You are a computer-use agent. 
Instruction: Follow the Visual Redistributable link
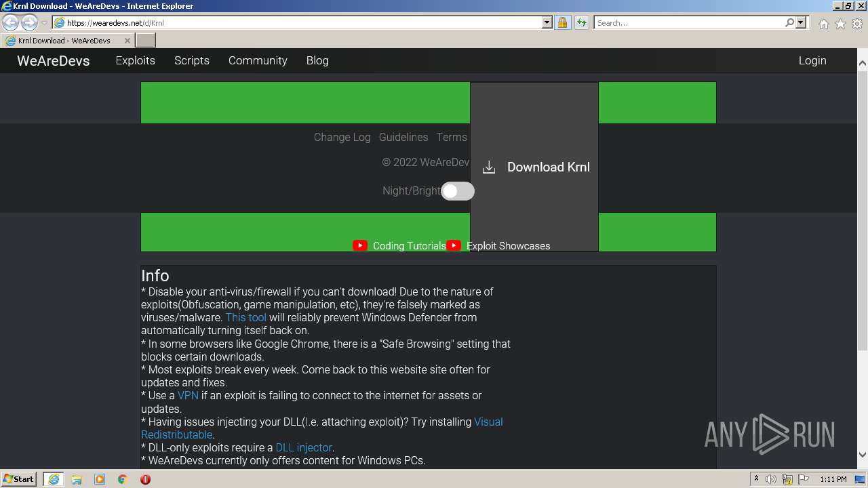pyautogui.click(x=488, y=422)
